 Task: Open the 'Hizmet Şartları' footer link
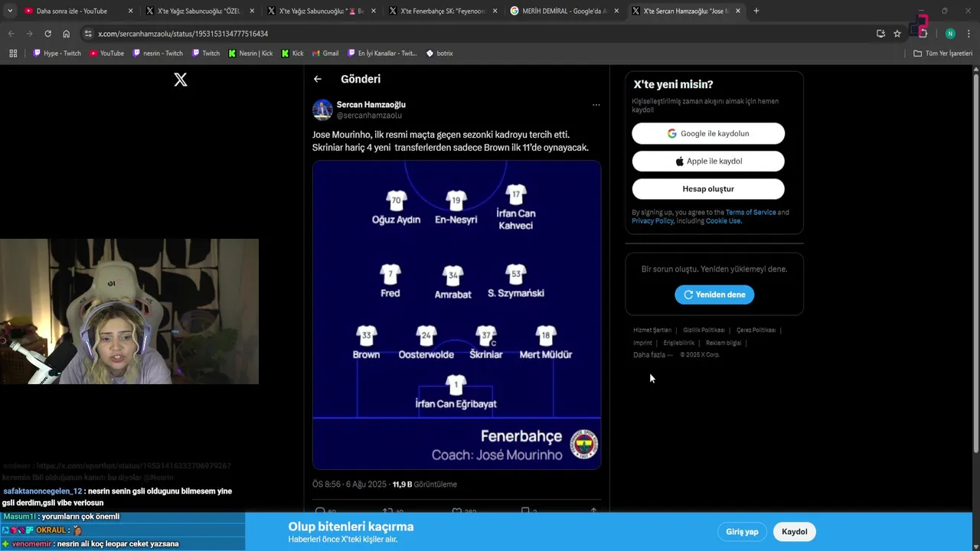(652, 330)
